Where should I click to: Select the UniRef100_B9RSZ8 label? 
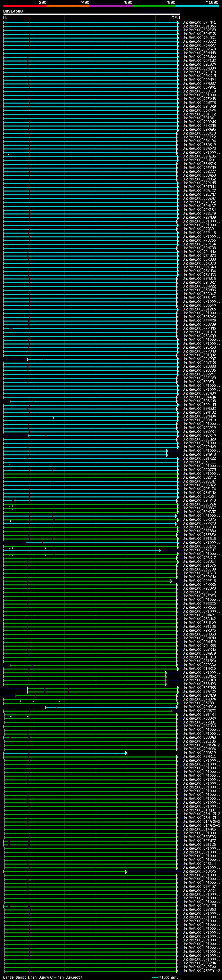(x=199, y=49)
